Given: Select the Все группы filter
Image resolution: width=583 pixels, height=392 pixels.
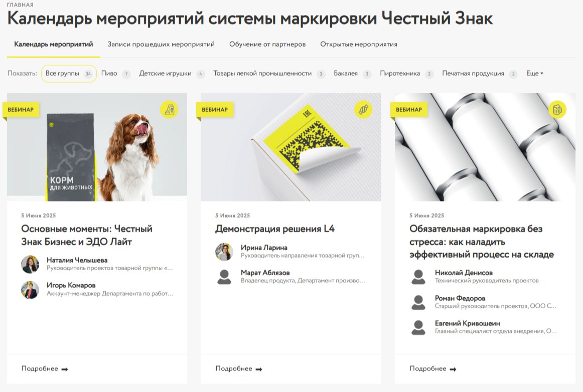Looking at the screenshot, I should [x=68, y=74].
